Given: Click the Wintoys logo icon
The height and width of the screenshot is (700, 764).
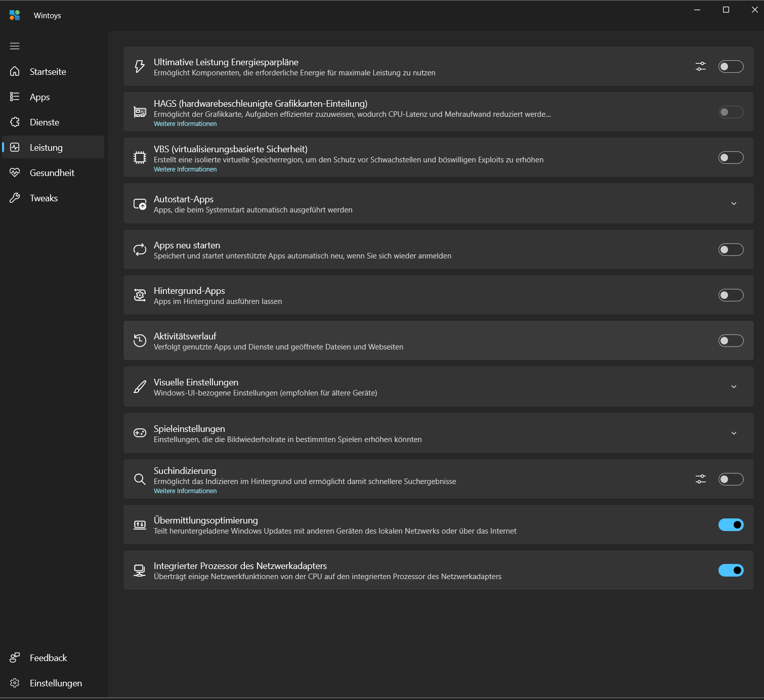Looking at the screenshot, I should tap(15, 15).
